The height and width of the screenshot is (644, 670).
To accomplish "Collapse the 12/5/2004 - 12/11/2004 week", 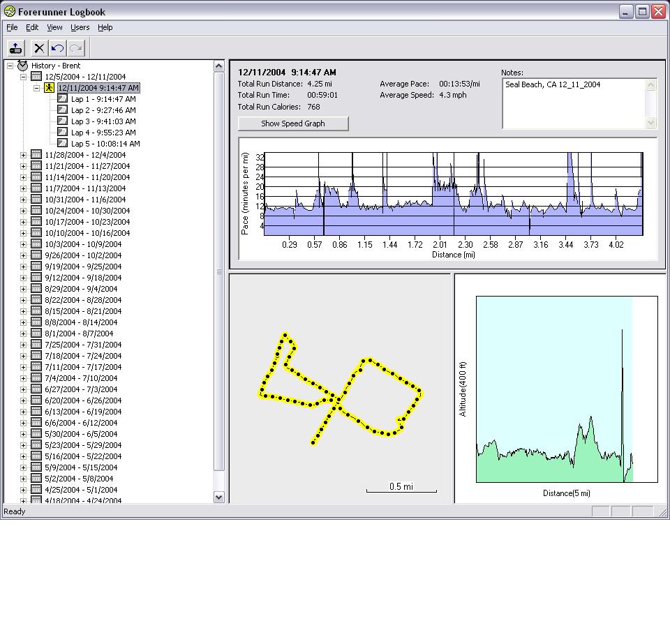I will [x=24, y=77].
